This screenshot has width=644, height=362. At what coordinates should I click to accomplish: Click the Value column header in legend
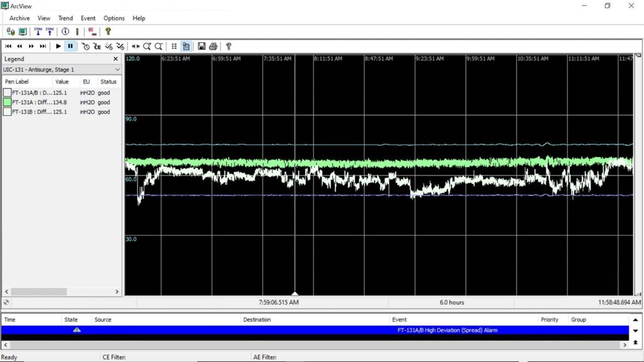click(x=65, y=82)
